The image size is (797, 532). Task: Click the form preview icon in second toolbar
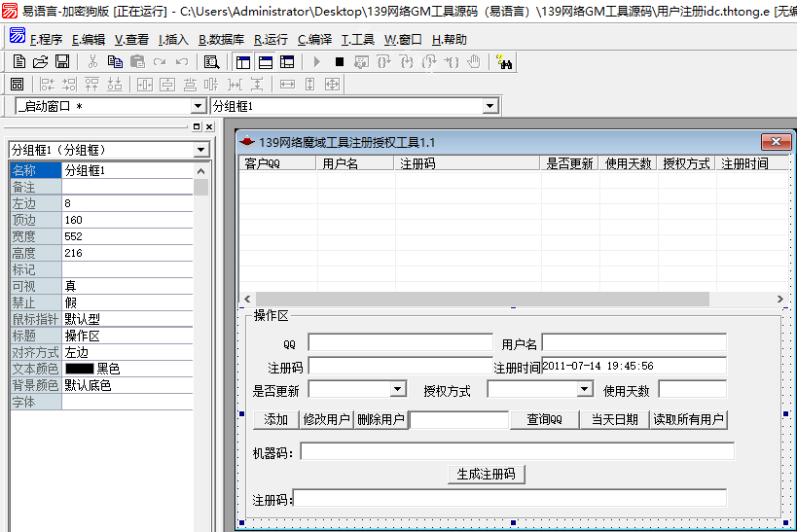18,84
